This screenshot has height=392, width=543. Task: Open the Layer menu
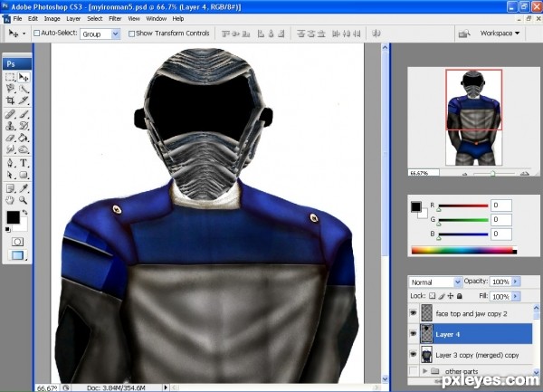point(73,19)
